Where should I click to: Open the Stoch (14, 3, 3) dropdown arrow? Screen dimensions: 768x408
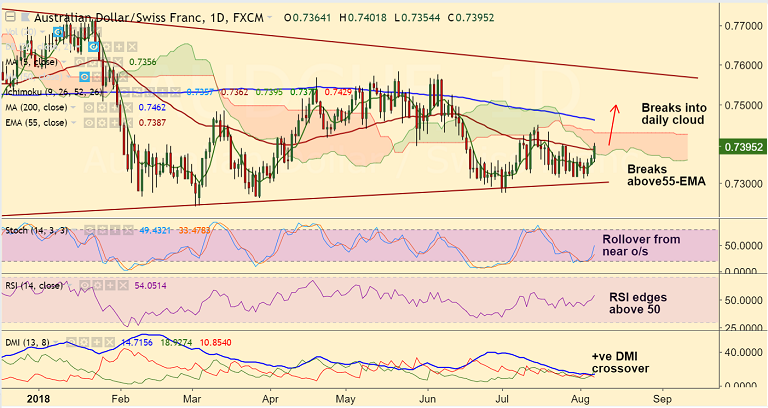pos(74,230)
